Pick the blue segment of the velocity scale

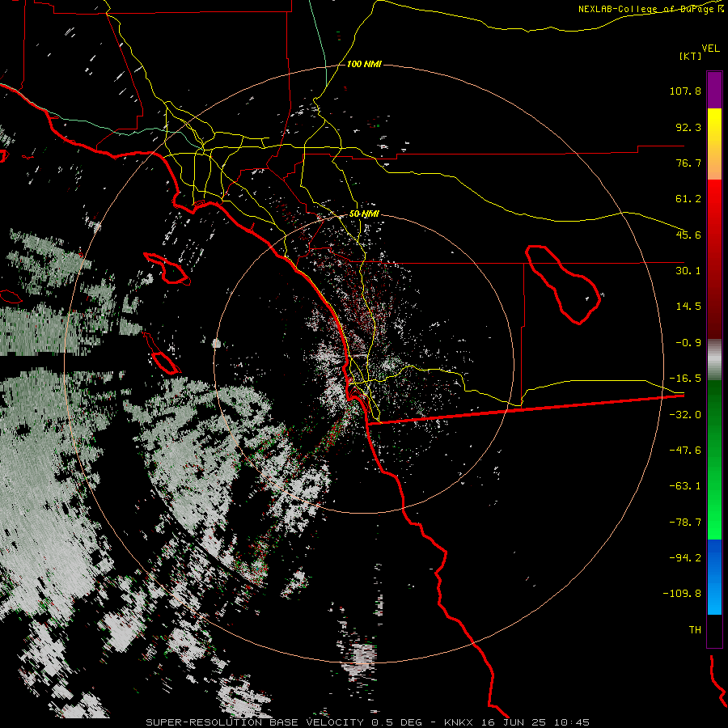[x=714, y=577]
